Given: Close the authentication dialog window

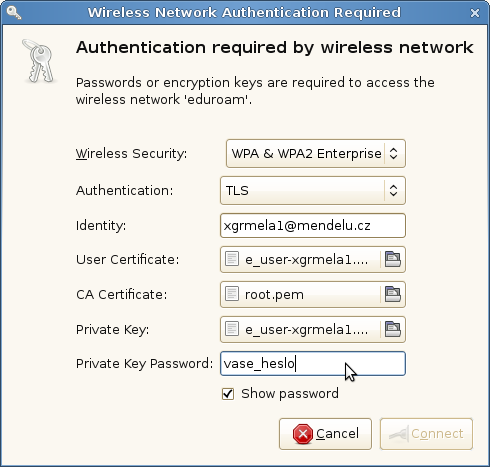Looking at the screenshot, I should 475,13.
